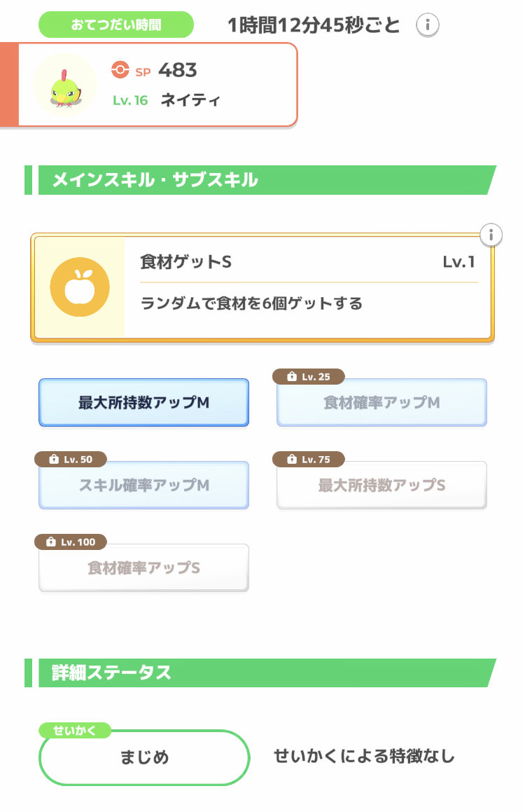The width and height of the screenshot is (525, 812).
Task: Tap the おてつだい時間 label pill
Action: (115, 25)
